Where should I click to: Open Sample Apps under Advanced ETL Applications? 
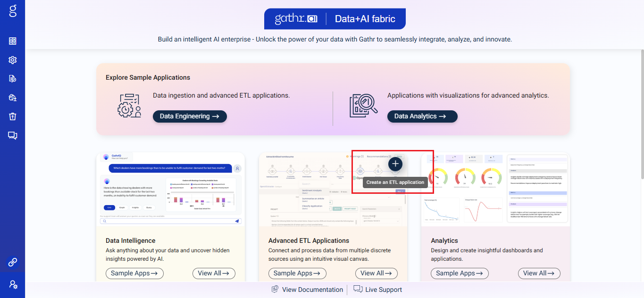click(297, 273)
